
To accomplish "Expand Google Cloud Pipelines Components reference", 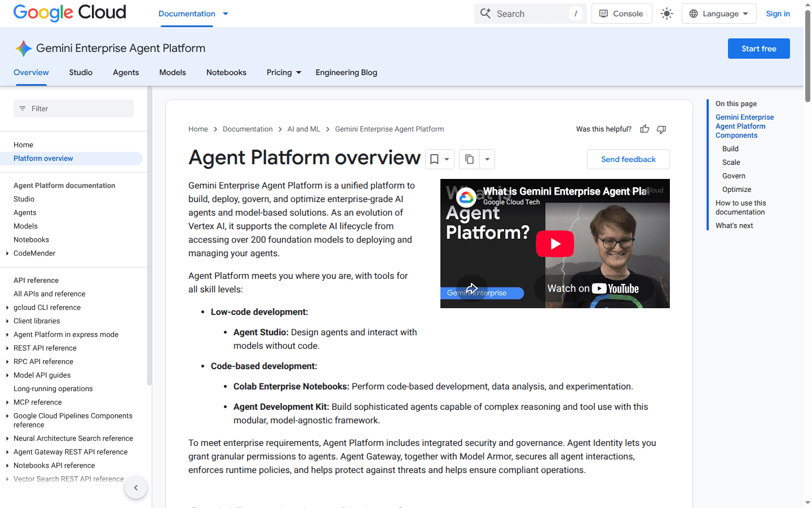I will (7, 416).
